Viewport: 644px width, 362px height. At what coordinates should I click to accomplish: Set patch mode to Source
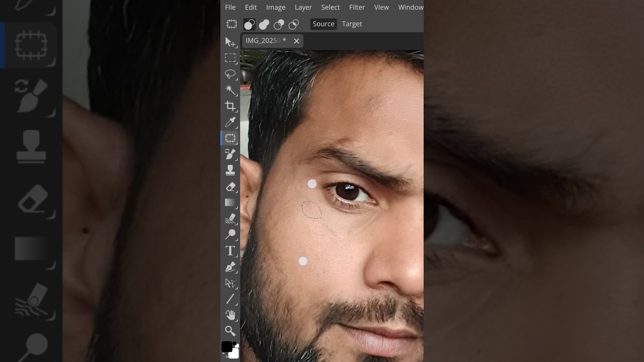[x=324, y=24]
